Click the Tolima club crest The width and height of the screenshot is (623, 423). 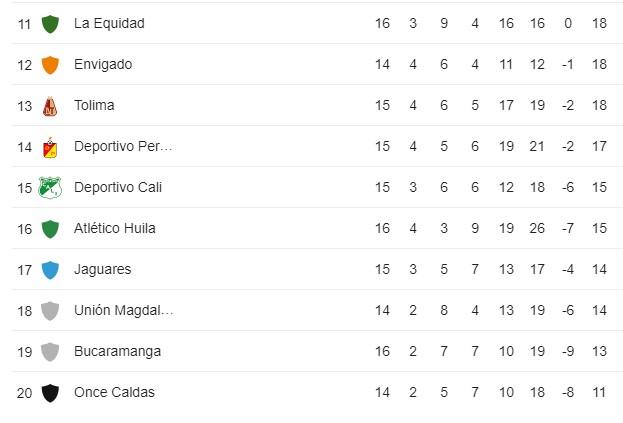[50, 106]
